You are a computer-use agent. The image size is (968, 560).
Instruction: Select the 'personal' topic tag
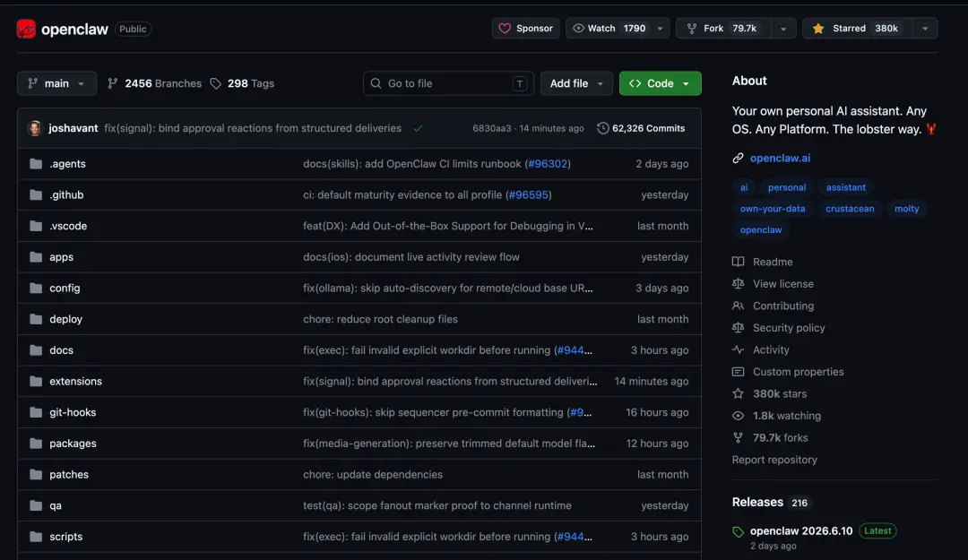787,187
